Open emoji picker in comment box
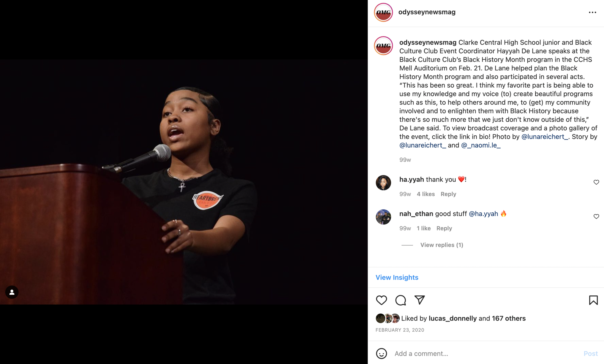This screenshot has height=364, width=604. pos(381,353)
